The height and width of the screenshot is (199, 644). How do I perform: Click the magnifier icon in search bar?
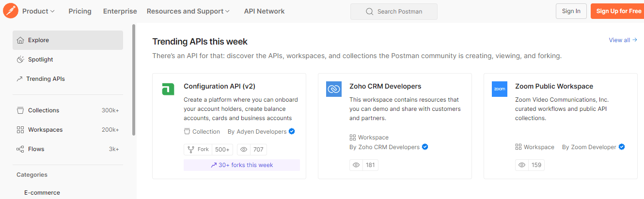point(370,12)
